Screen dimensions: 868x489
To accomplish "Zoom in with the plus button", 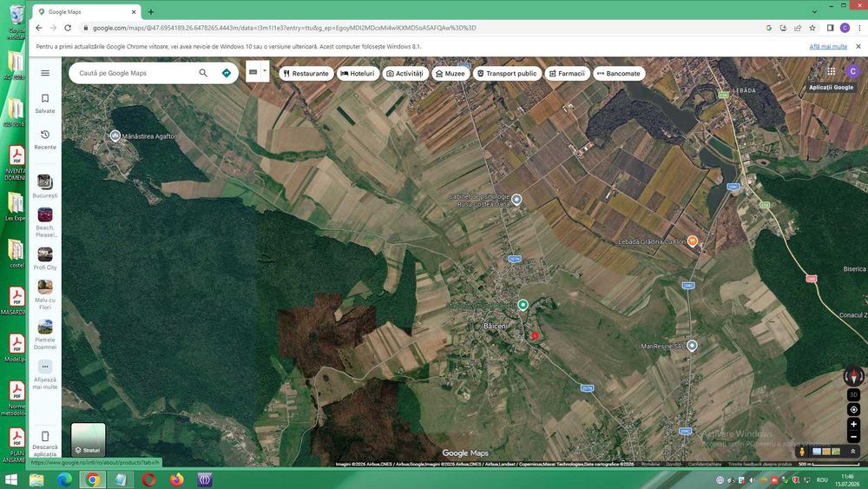I will coord(853,424).
